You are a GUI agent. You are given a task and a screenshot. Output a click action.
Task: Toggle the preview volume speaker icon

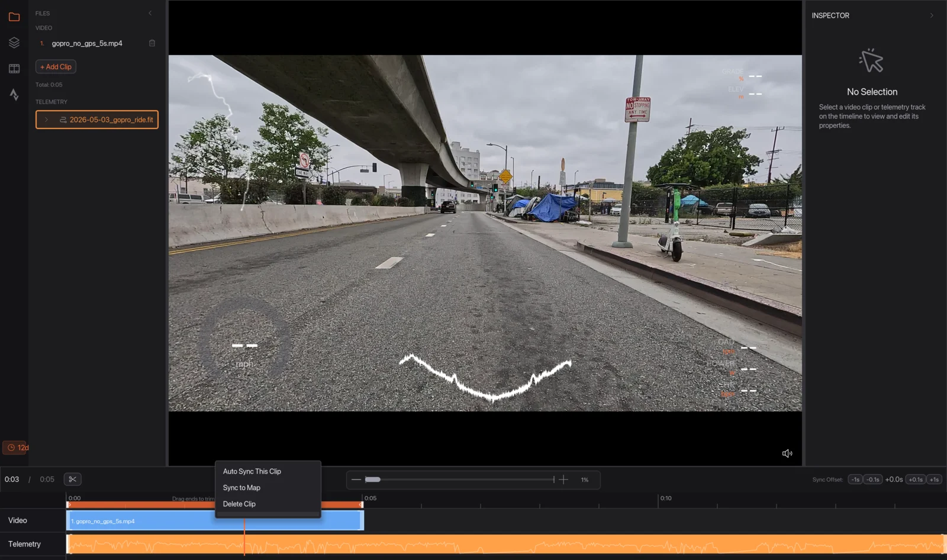pyautogui.click(x=787, y=453)
